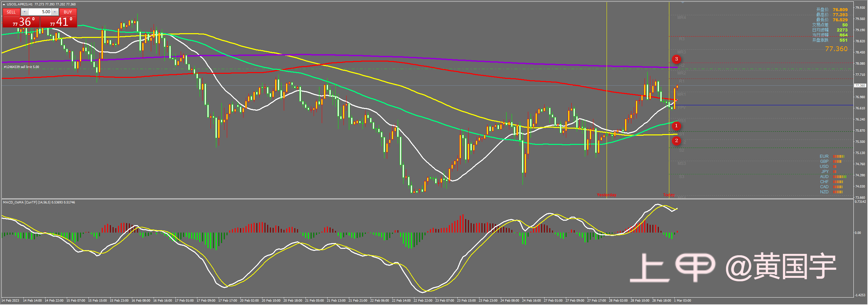Click the 1 Mar 03:00 time axis label
The height and width of the screenshot is (305, 868).
click(x=683, y=301)
